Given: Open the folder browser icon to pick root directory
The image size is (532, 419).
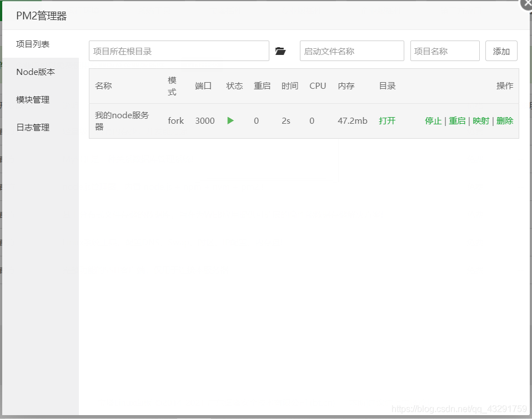Looking at the screenshot, I should [281, 51].
